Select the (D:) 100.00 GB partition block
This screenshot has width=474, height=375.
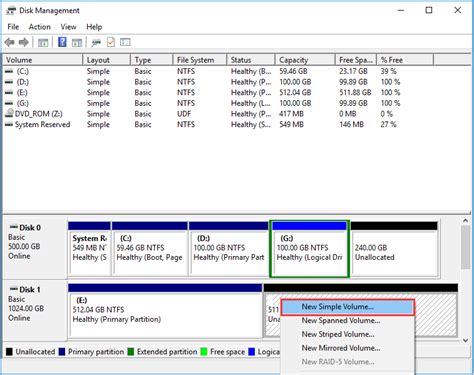coord(229,249)
